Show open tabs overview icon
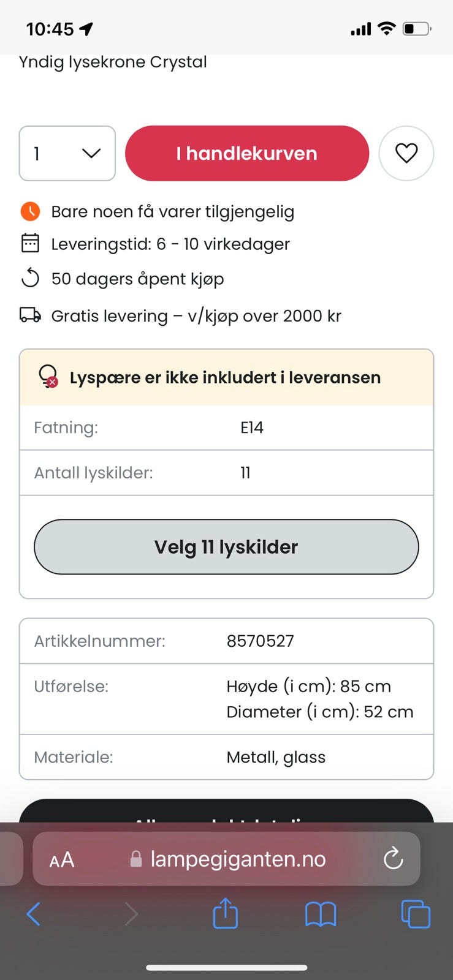The image size is (453, 980). 416,914
